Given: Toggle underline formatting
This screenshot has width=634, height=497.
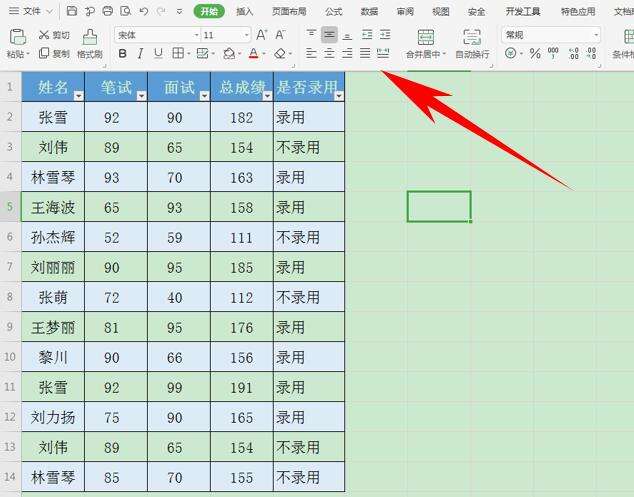Looking at the screenshot, I should (158, 53).
